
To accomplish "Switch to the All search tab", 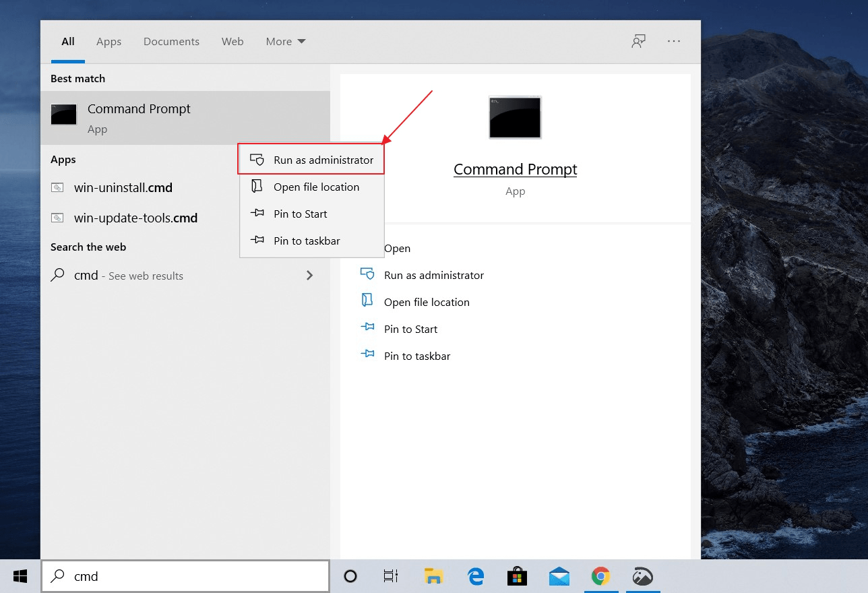I will [x=68, y=42].
